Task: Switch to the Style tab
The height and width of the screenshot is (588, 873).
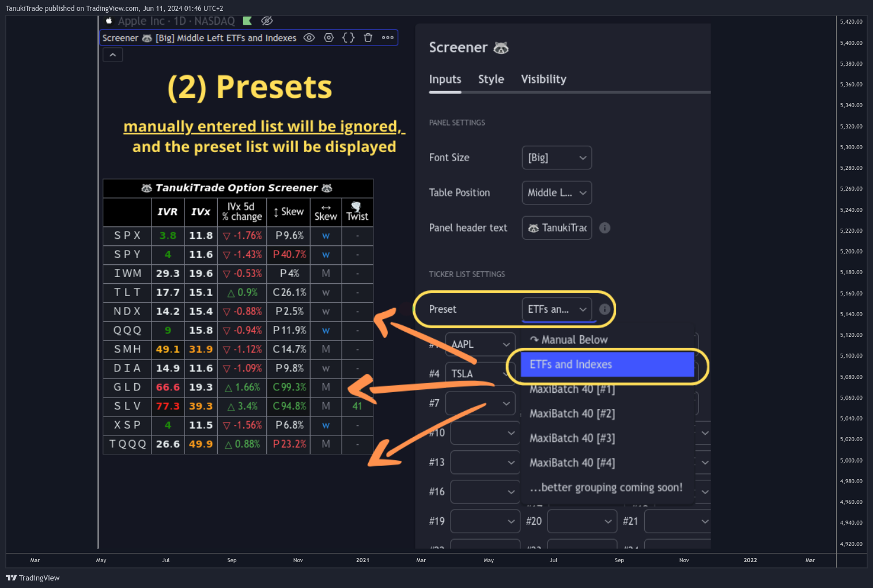Action: click(x=491, y=79)
